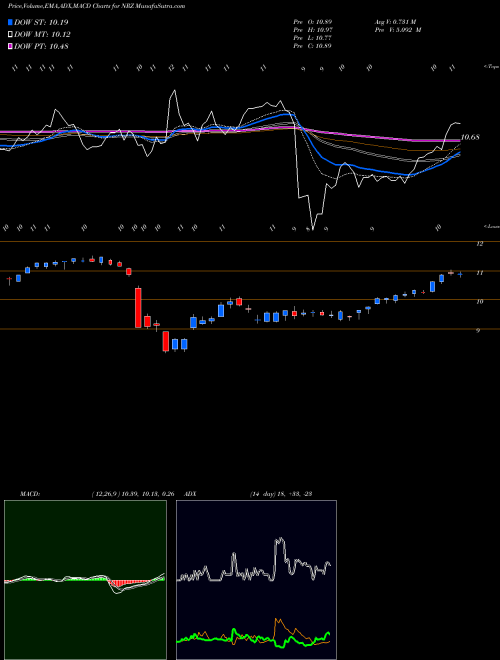Click the 12 price axis label
Viewport: 500px width, 660px height.
479,244
